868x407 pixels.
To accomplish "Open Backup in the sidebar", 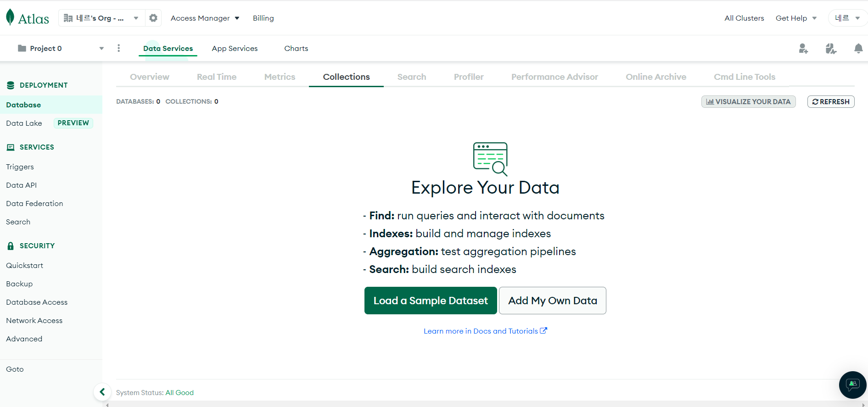I will click(x=19, y=284).
